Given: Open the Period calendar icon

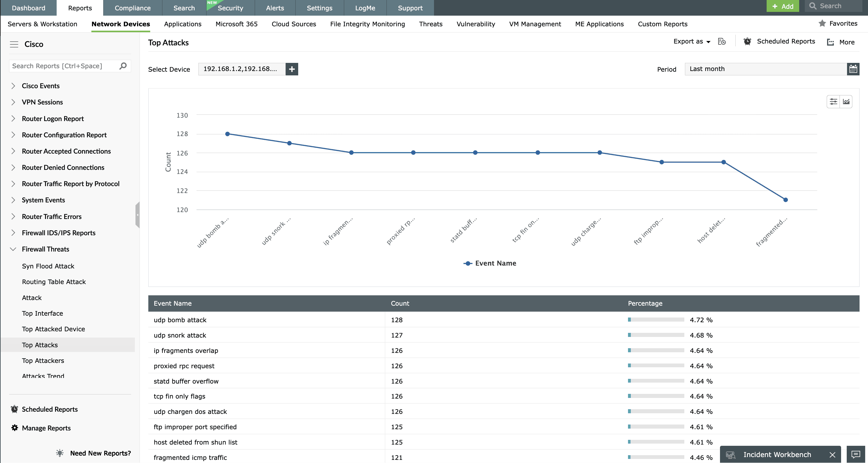Looking at the screenshot, I should point(853,69).
